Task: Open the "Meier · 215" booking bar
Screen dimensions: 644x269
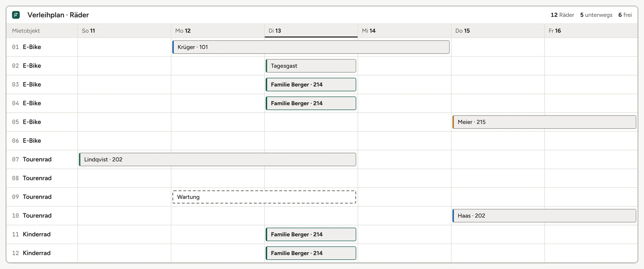Action: tap(544, 122)
